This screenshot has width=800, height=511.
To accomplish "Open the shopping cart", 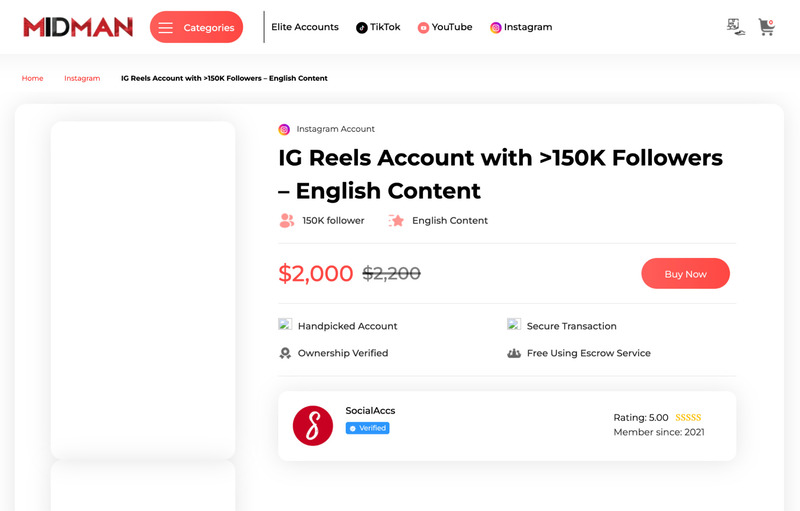I will (x=766, y=27).
